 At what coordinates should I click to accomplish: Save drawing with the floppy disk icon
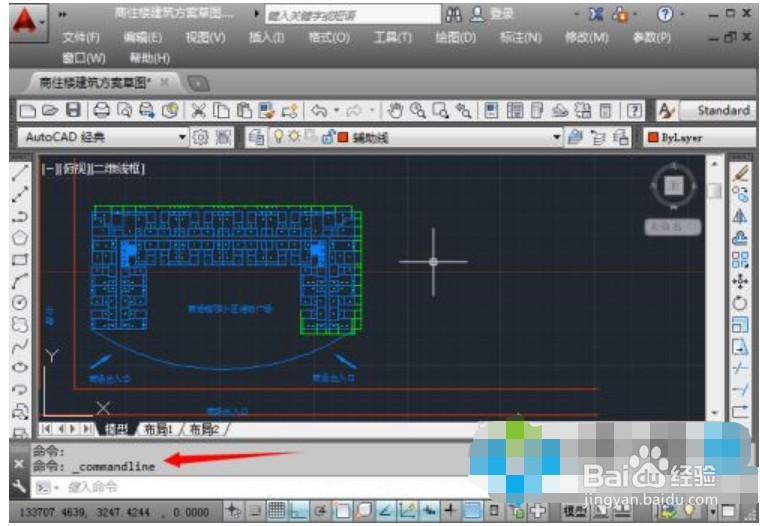(73, 111)
